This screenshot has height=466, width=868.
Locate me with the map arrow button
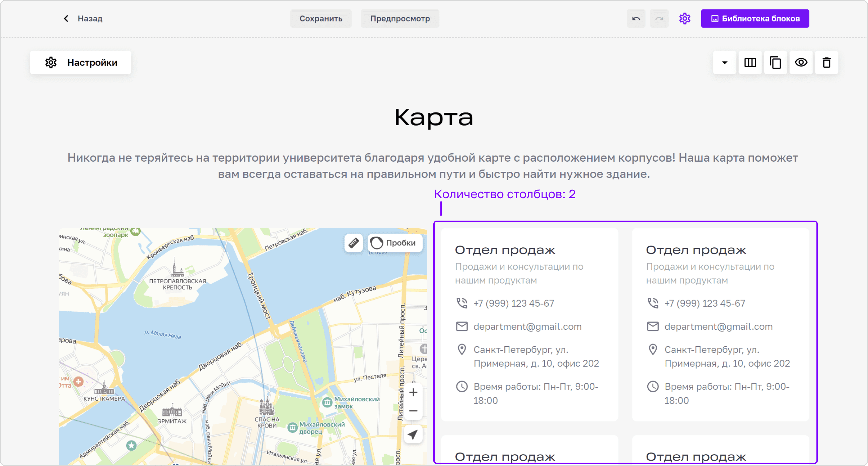(413, 435)
